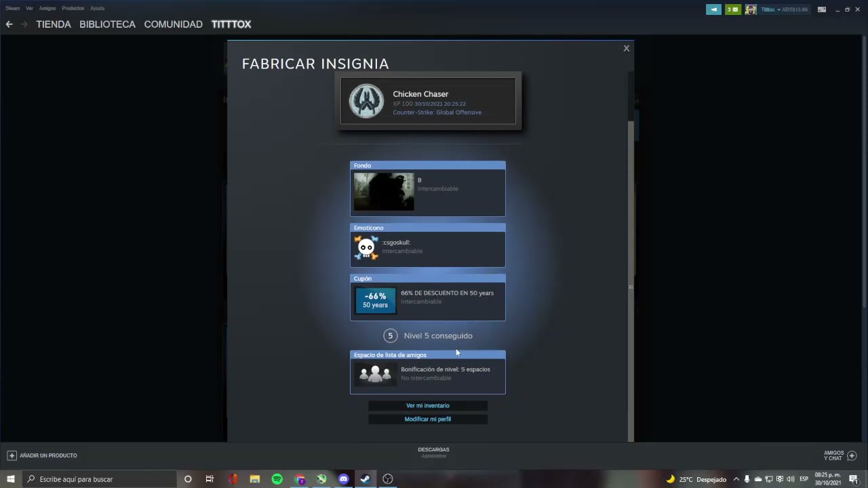Screen dimensions: 868x488
Task: Go back with the left arrow
Action: pyautogui.click(x=9, y=24)
